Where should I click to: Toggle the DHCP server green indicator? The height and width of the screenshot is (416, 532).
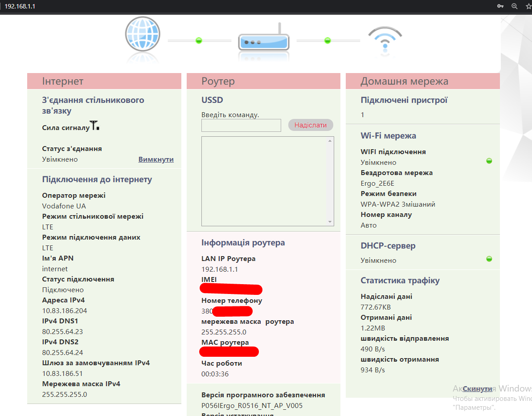pyautogui.click(x=489, y=259)
